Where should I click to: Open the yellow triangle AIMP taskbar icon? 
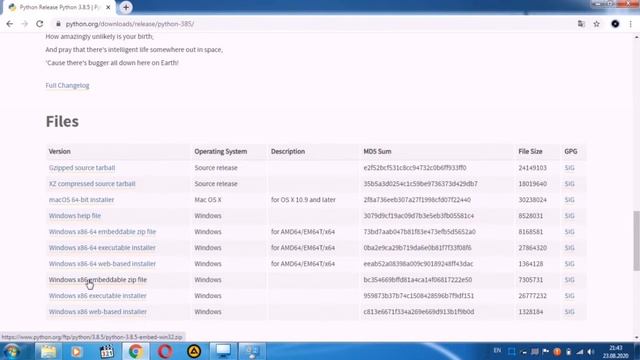[x=194, y=351]
